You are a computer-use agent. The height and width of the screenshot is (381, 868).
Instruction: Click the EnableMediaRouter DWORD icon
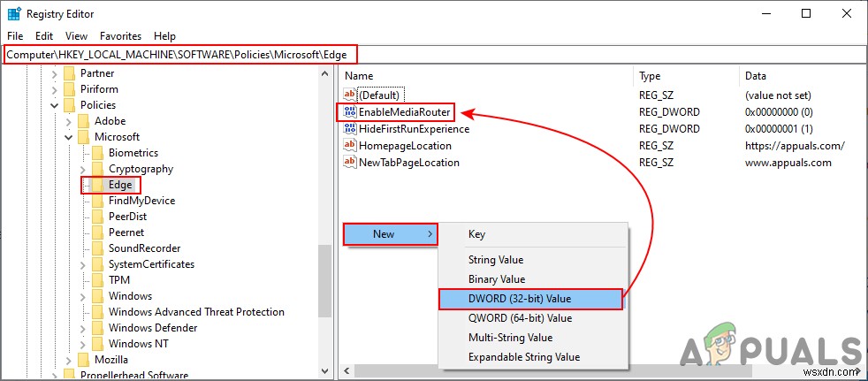(x=350, y=112)
